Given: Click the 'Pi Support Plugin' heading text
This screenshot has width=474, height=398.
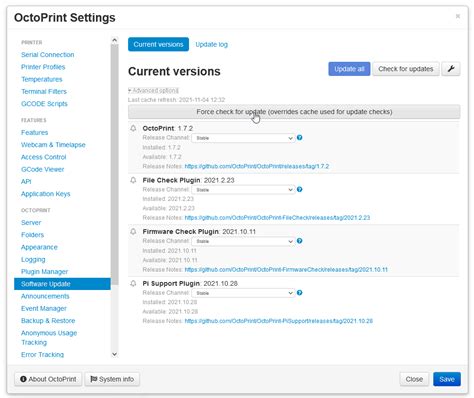Looking at the screenshot, I should pos(171,283).
